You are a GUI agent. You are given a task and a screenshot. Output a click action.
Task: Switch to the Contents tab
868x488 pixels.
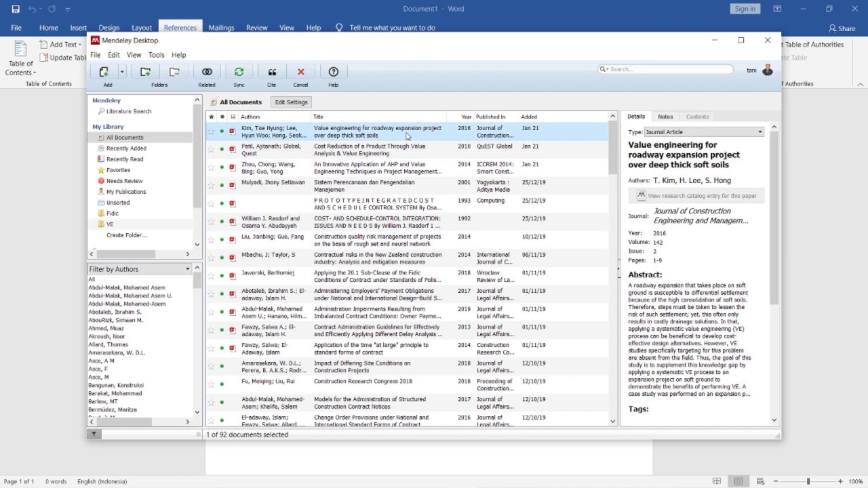point(697,117)
